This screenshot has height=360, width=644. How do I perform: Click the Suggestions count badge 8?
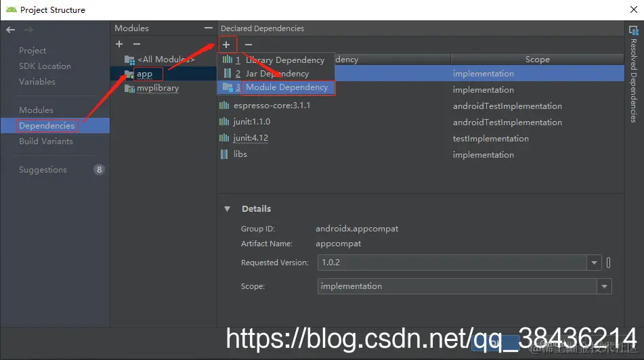99,170
